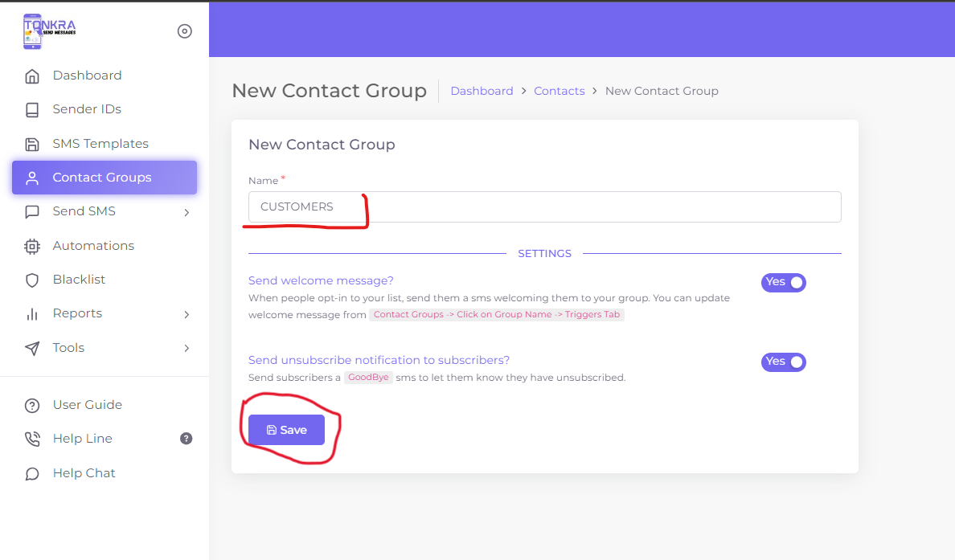Go to Dashboard via breadcrumb link
The width and height of the screenshot is (955, 560).
[482, 91]
